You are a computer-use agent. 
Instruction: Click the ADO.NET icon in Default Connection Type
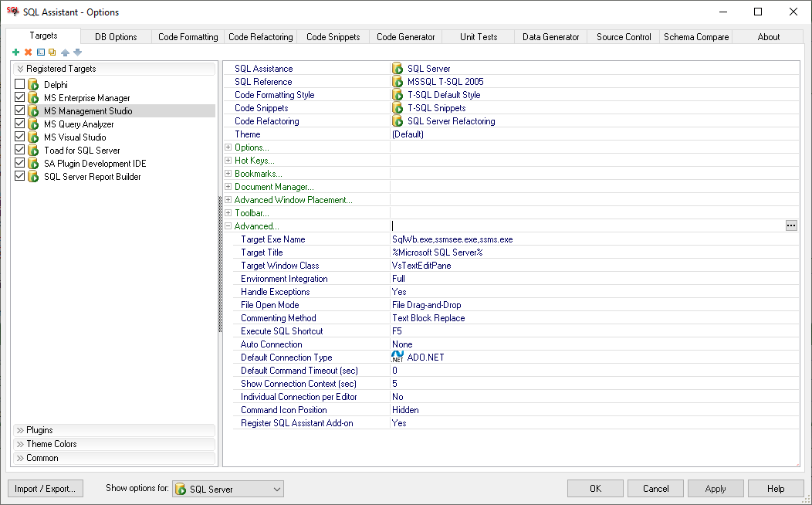pyautogui.click(x=398, y=357)
